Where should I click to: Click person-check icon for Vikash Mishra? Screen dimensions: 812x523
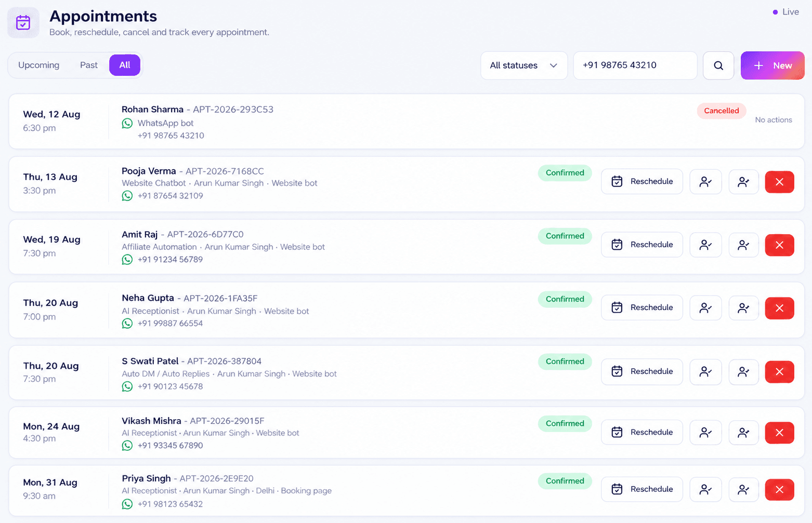tap(705, 432)
